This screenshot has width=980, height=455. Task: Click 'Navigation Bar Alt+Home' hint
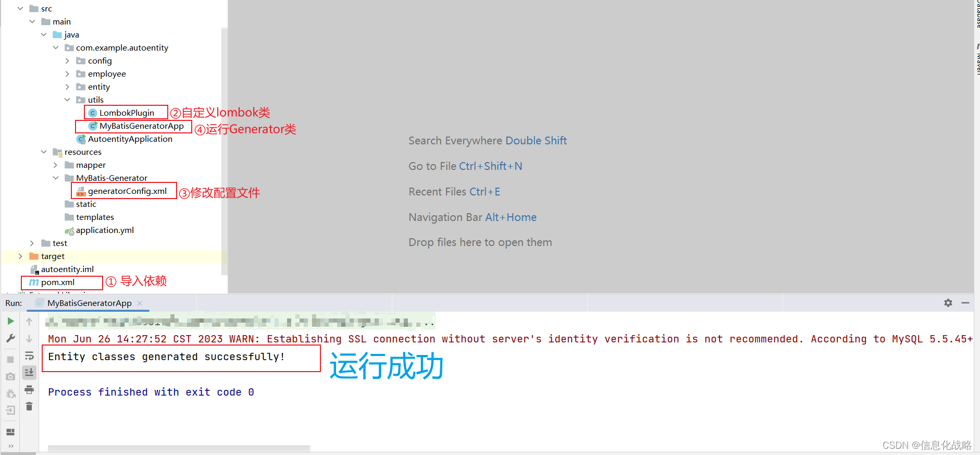pyautogui.click(x=473, y=217)
